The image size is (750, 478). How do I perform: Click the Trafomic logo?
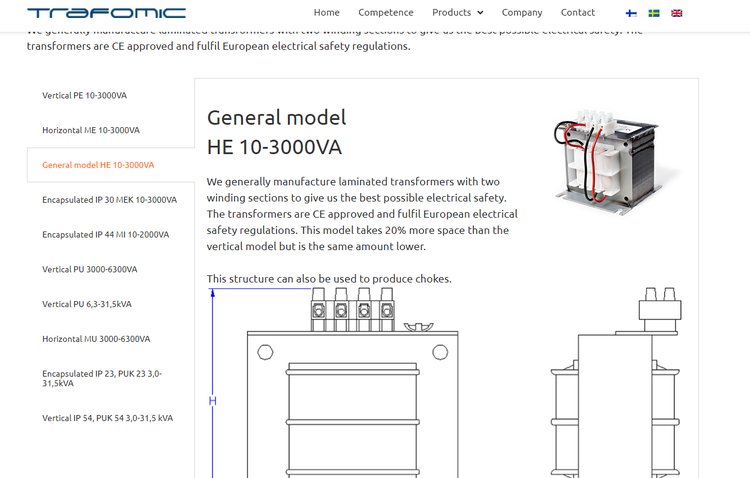[106, 13]
